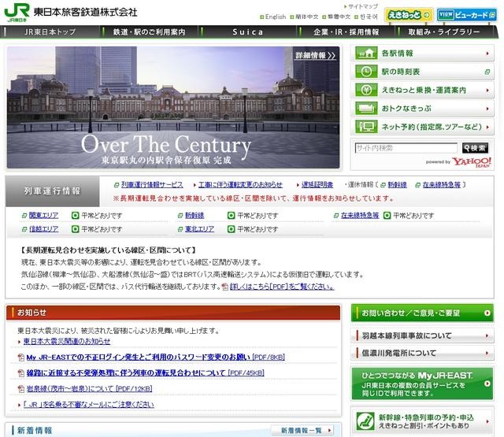The width and height of the screenshot is (504, 437).
Task: Open 列車運行情報サービス link
Action: pos(152,185)
